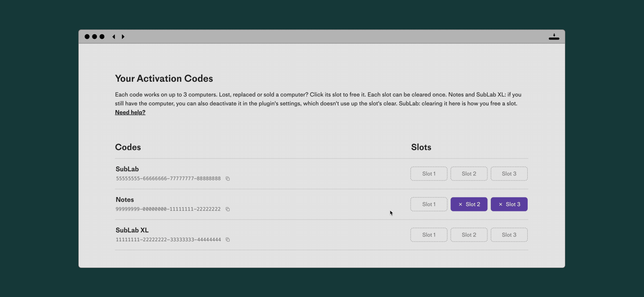Click Slot 3 in the SubLab XL row
Image resolution: width=644 pixels, height=297 pixels.
(x=509, y=235)
